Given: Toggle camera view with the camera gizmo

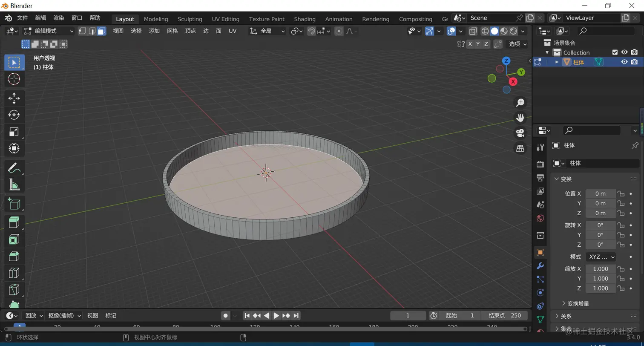Looking at the screenshot, I should coord(520,133).
